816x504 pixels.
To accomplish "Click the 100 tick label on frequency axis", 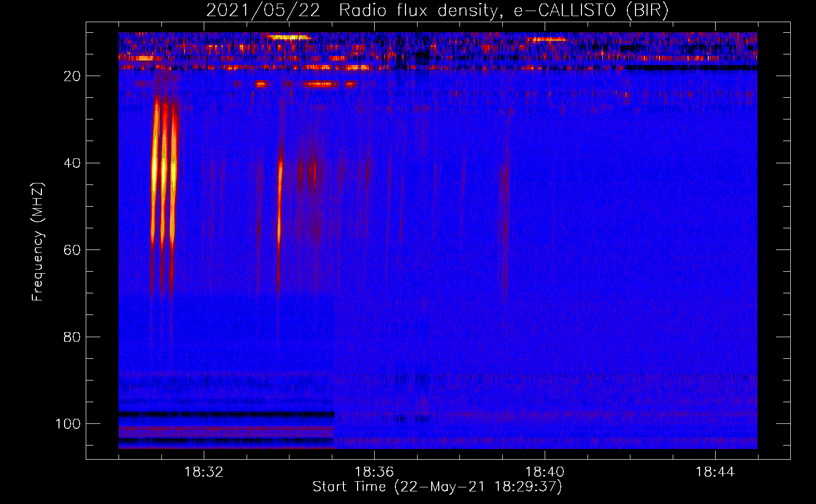I will click(68, 424).
